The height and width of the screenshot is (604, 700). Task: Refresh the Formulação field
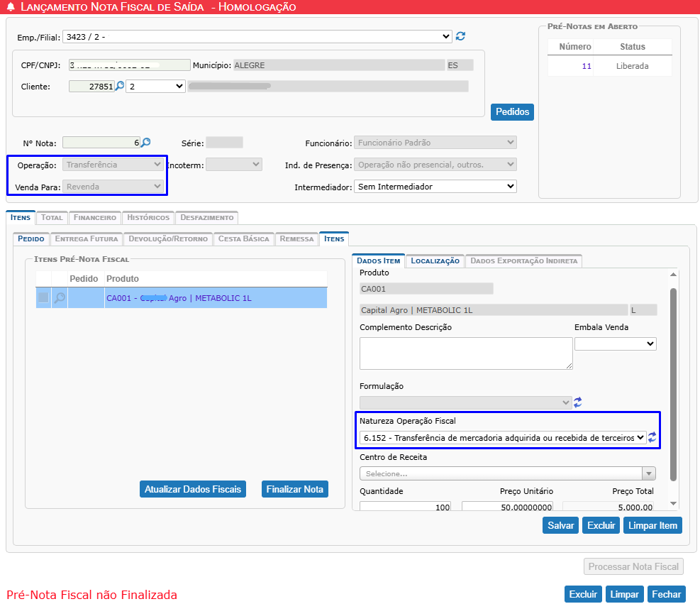tap(578, 402)
